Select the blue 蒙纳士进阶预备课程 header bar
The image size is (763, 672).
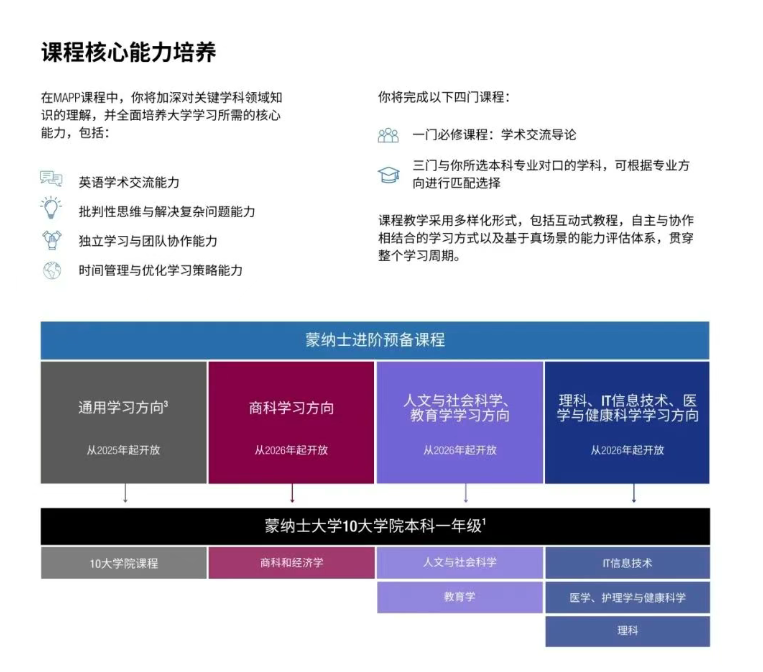[375, 340]
